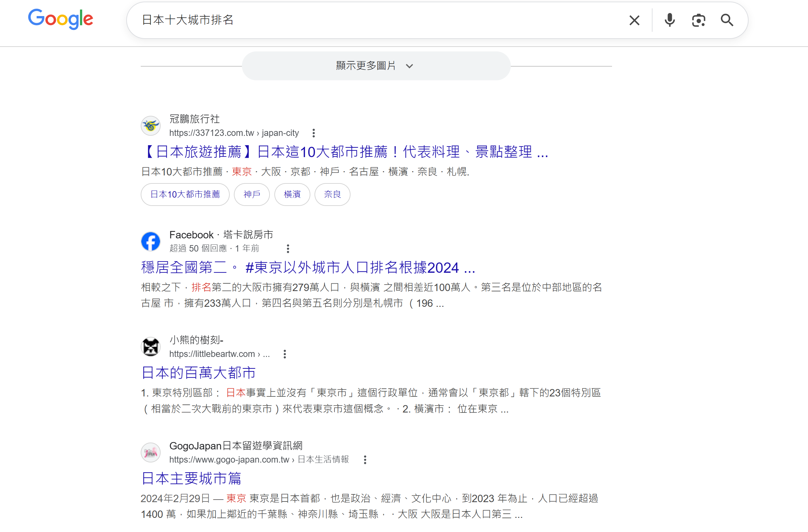Click the Google logo
This screenshot has height=532, width=808.
[x=60, y=19]
